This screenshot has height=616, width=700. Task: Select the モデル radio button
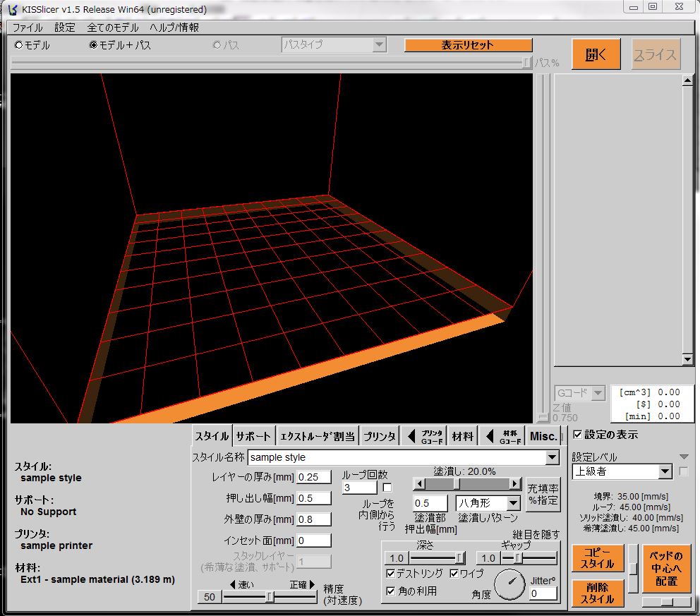[x=19, y=44]
